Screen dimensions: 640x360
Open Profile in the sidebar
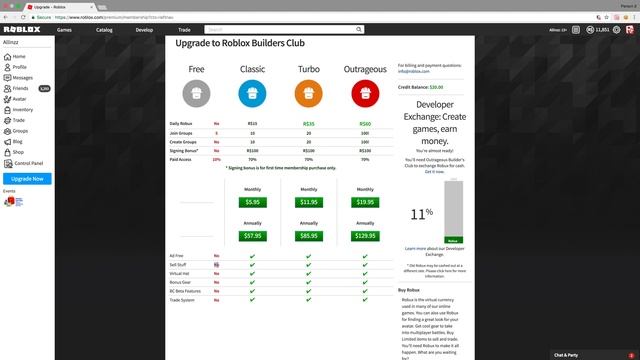point(15,67)
